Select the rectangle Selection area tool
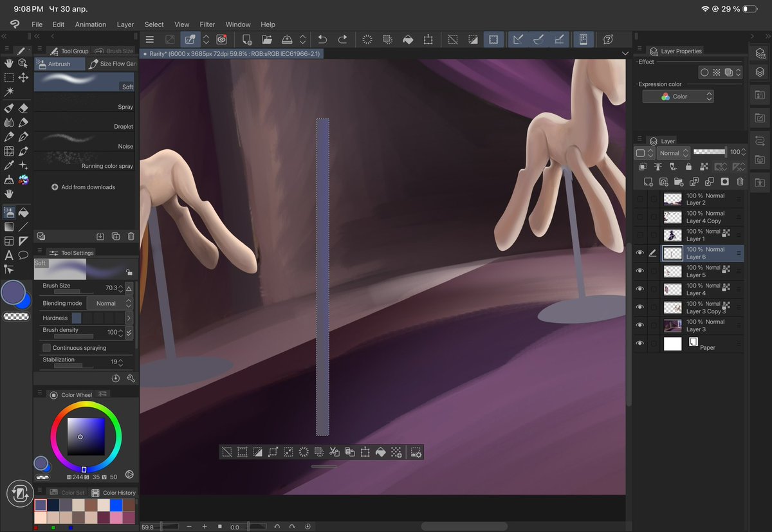The height and width of the screenshot is (532, 772). 9,77
